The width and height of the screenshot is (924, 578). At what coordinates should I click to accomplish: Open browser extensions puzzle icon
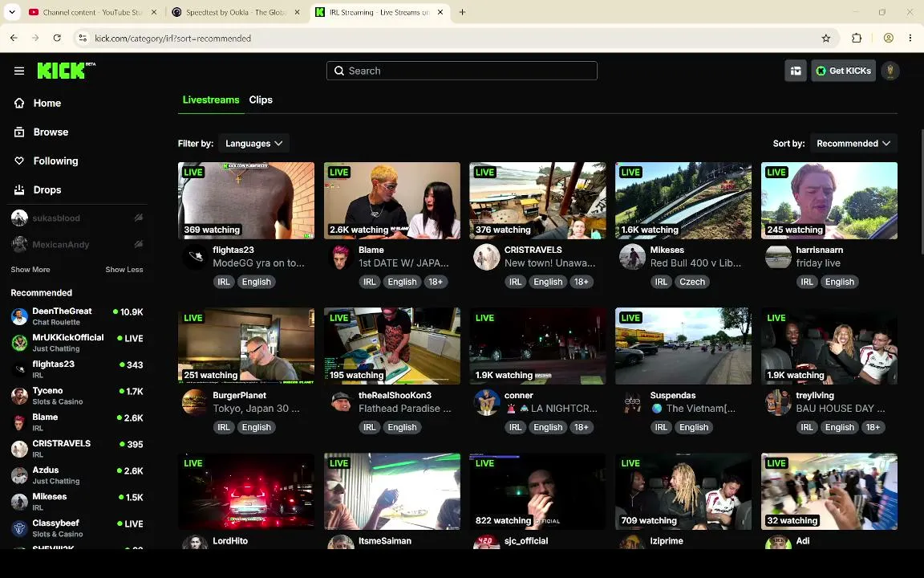tap(857, 39)
